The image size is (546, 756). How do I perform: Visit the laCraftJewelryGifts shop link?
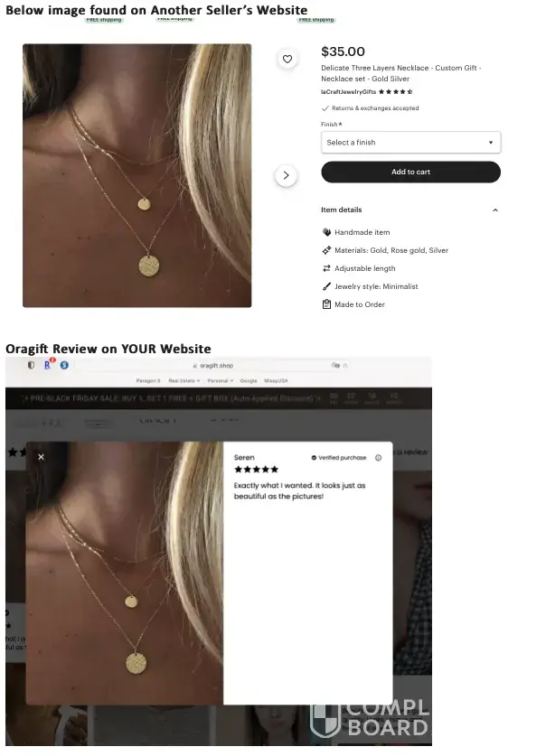[x=348, y=91]
